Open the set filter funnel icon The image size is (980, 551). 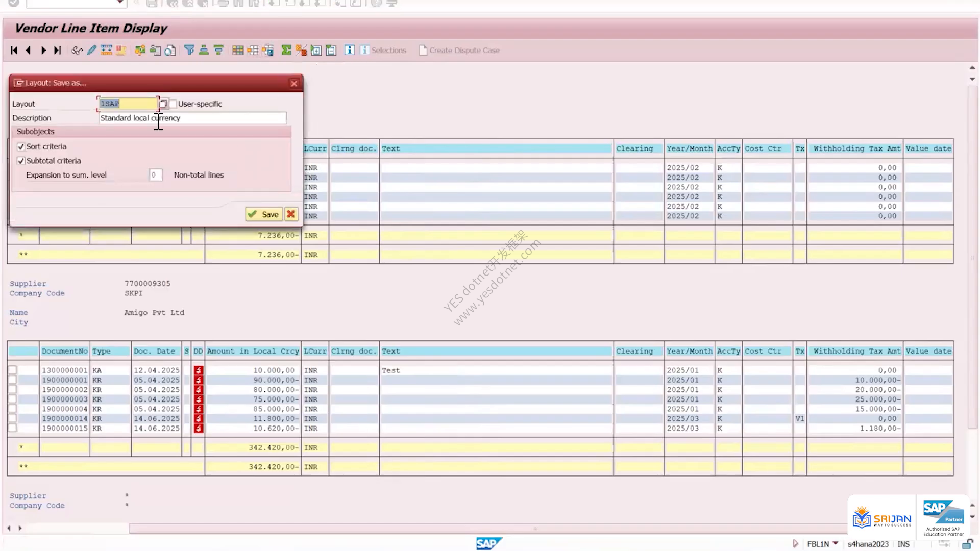click(189, 50)
